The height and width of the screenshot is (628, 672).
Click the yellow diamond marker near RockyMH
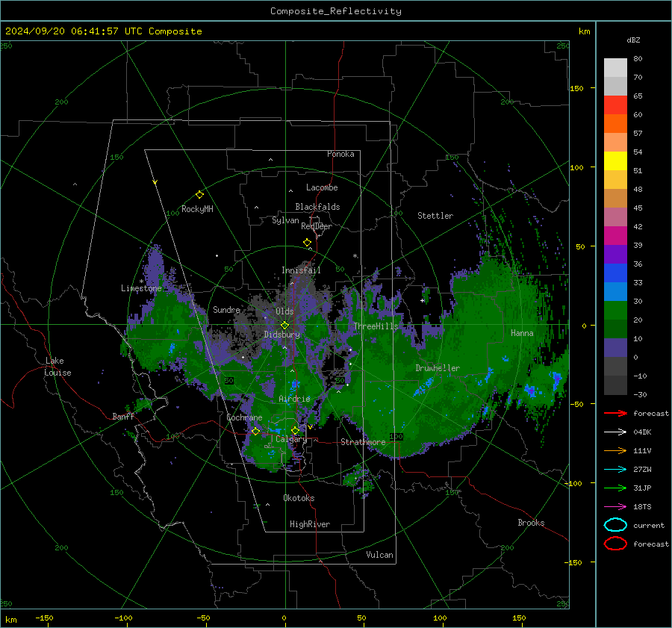(199, 195)
